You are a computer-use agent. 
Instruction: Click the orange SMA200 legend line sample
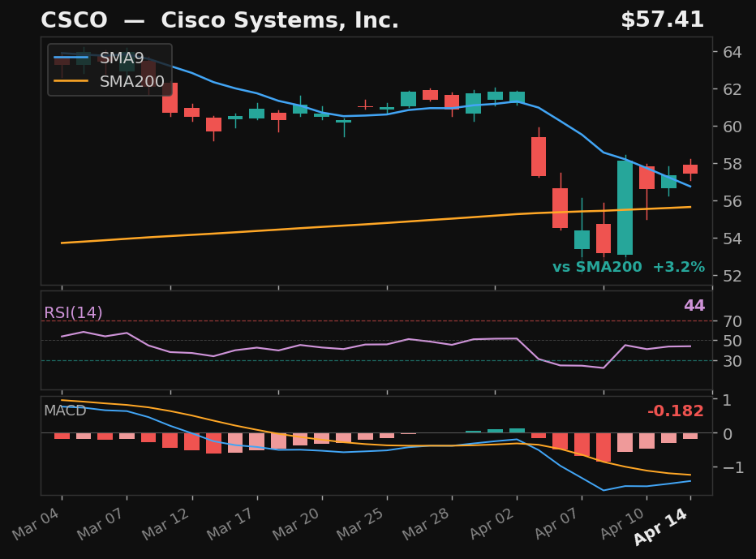click(x=71, y=81)
